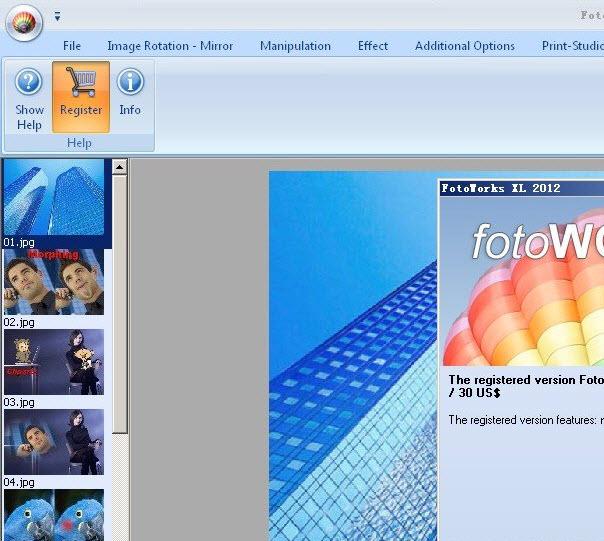Select the Effect ribbon tab
Image resolution: width=604 pixels, height=541 pixels.
[x=373, y=46]
